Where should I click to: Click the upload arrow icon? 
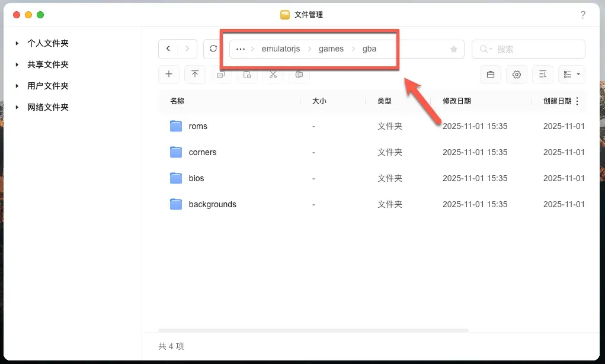click(195, 75)
